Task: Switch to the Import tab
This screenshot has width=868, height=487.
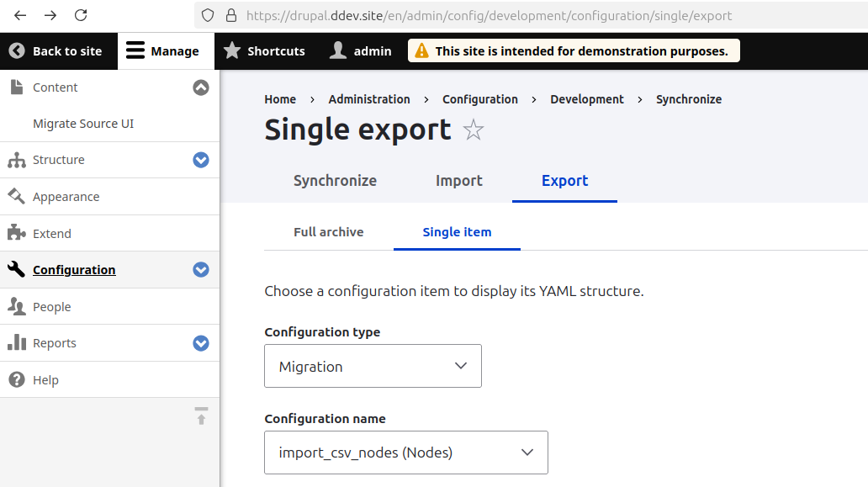Action: pyautogui.click(x=458, y=181)
